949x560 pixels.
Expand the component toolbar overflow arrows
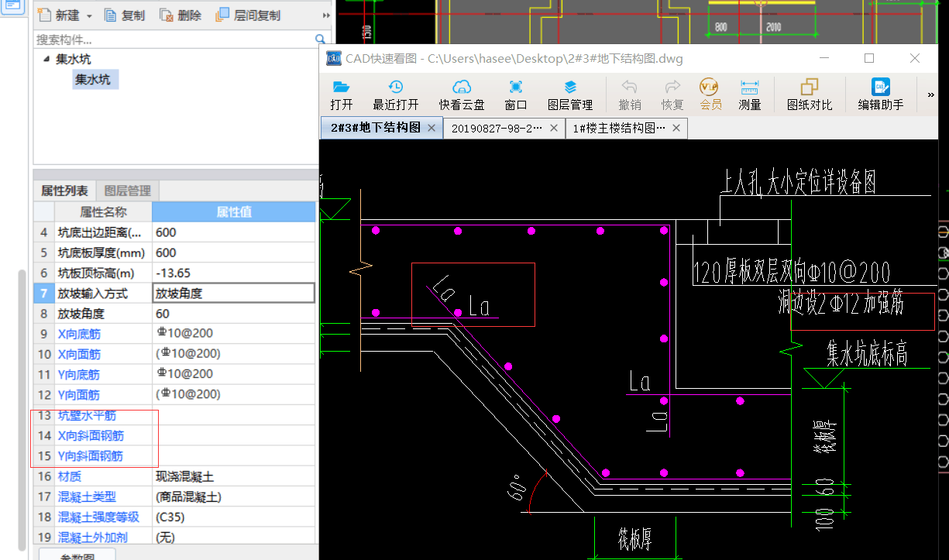point(326,15)
